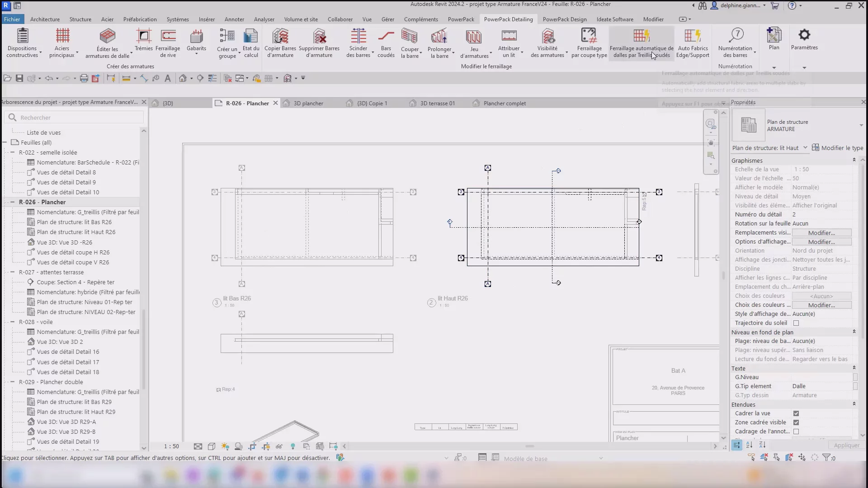Select Copier Barres d'armature tool
Viewport: 868px width, 488px height.
(x=280, y=43)
